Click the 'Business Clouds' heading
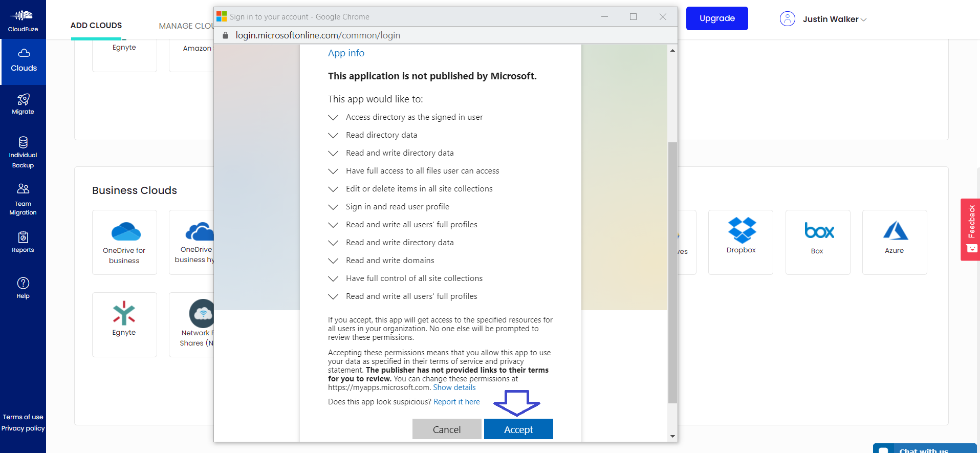This screenshot has width=980, height=453. click(135, 190)
